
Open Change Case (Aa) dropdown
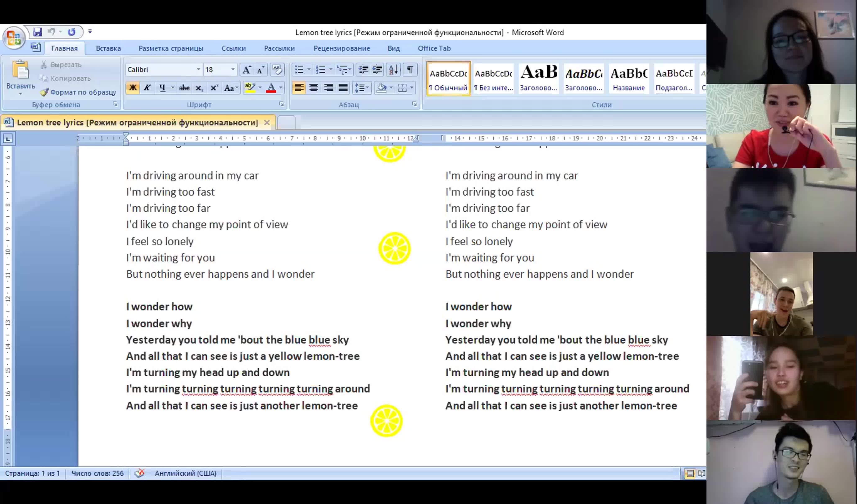[231, 88]
